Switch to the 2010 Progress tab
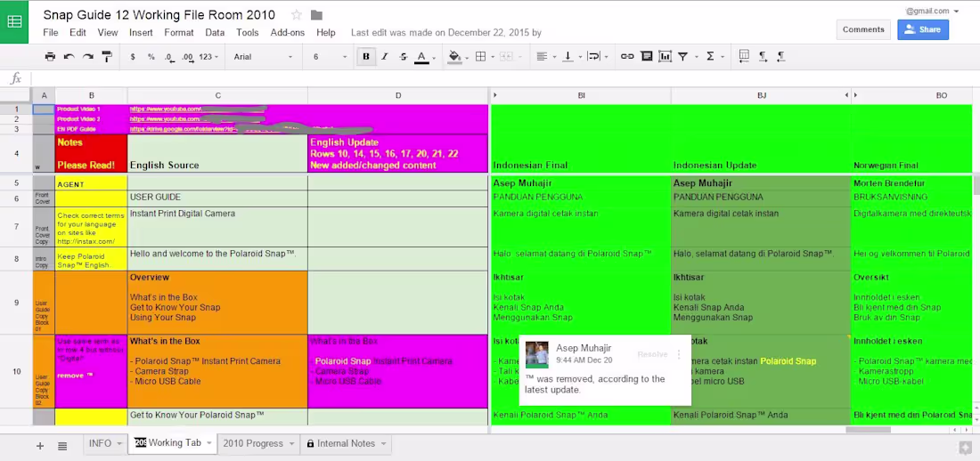Viewport: 980px width, 461px height. click(253, 443)
